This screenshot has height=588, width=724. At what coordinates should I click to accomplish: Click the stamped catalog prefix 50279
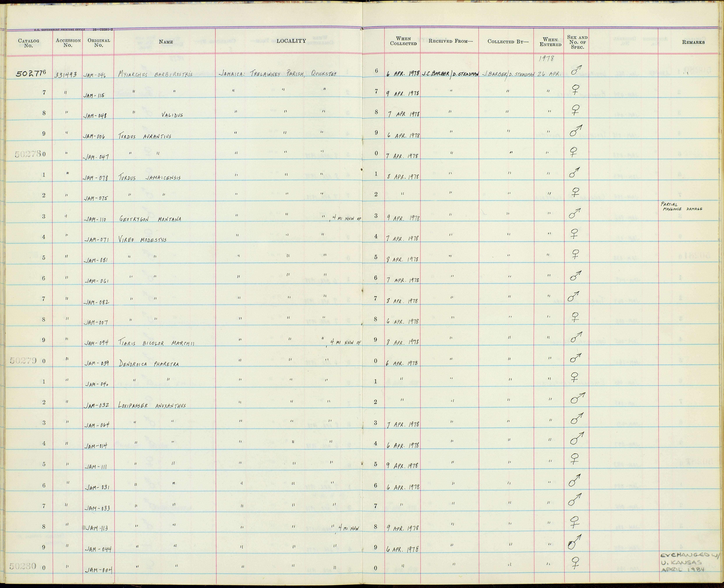pyautogui.click(x=23, y=361)
